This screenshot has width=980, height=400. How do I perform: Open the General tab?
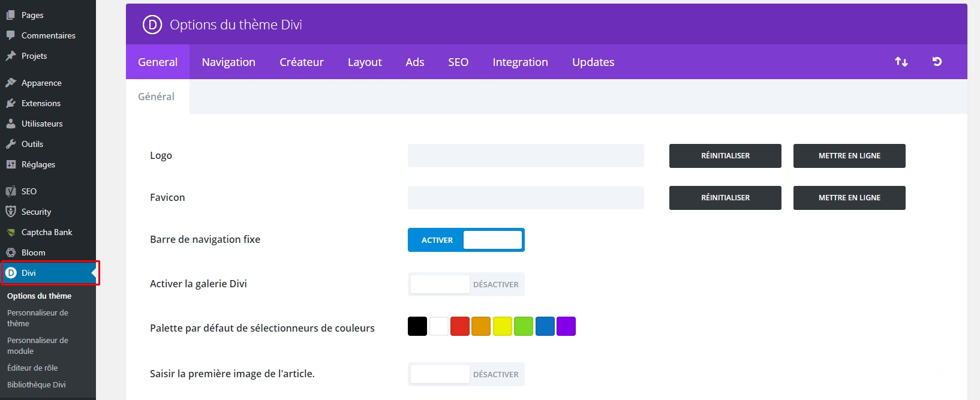point(158,62)
